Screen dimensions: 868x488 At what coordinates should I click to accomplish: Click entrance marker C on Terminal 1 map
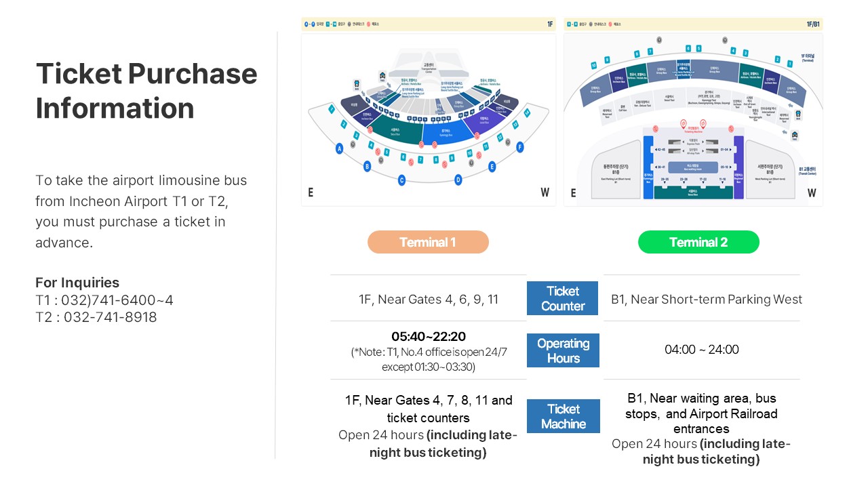pyautogui.click(x=401, y=180)
